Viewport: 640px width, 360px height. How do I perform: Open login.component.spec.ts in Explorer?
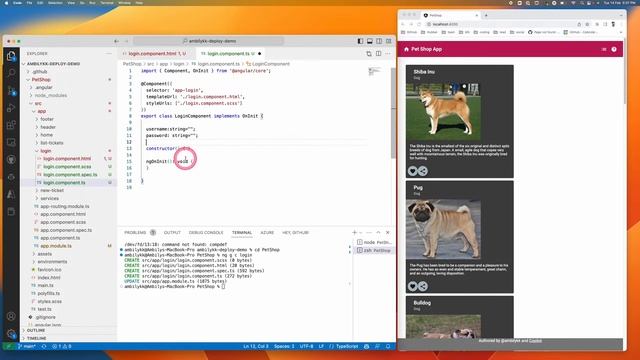point(70,175)
